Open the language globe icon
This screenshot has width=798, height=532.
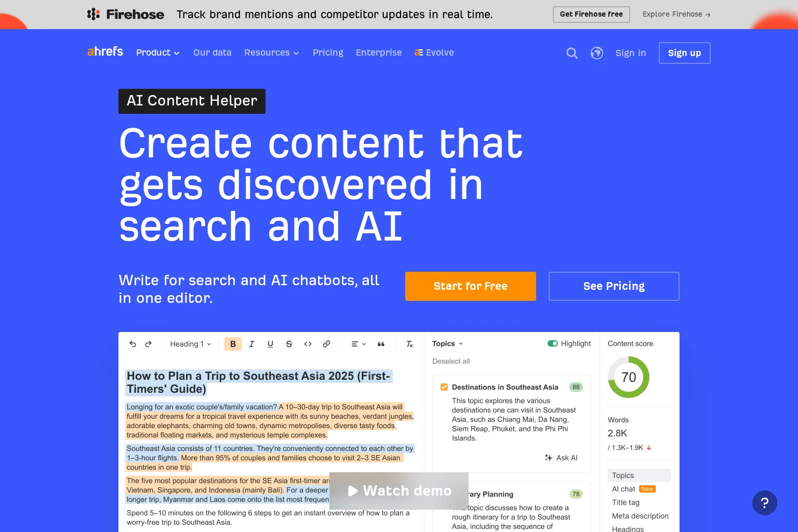[x=597, y=53]
